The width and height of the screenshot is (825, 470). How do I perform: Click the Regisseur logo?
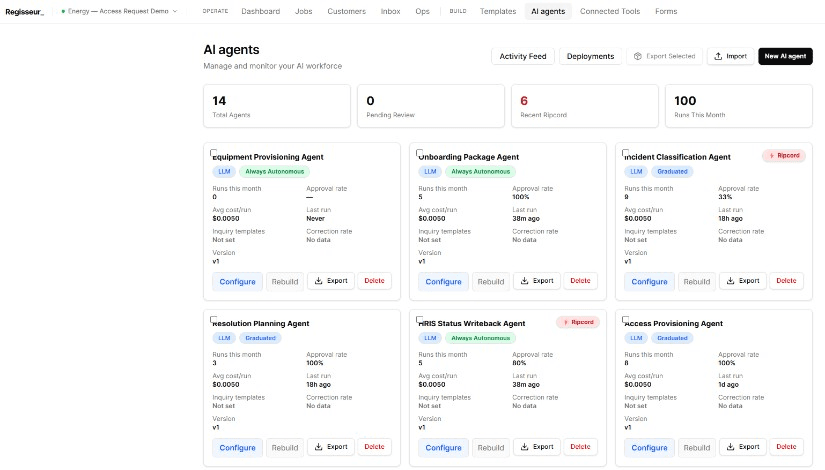coord(24,12)
